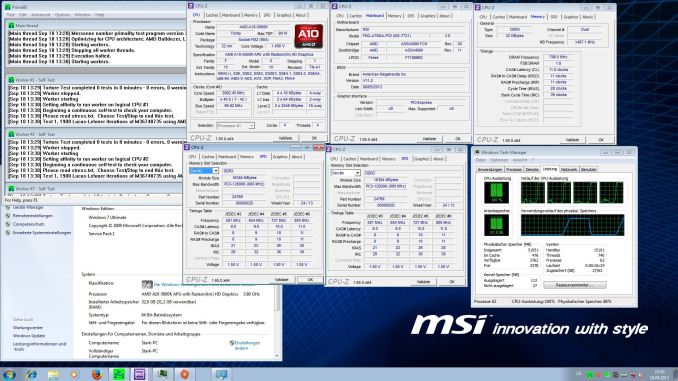The image size is (678, 381).
Task: Click Einstellungen ändern link in System window
Action: 247,345
